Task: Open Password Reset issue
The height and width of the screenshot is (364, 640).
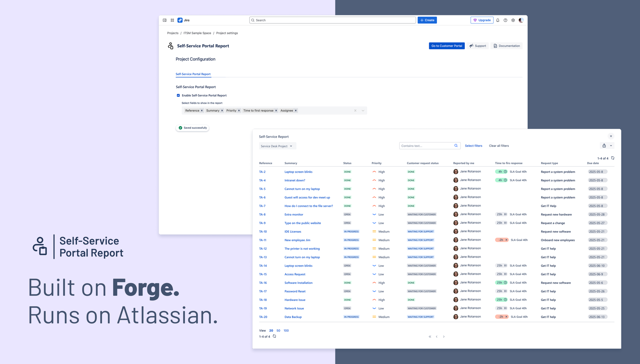Action: tap(295, 291)
